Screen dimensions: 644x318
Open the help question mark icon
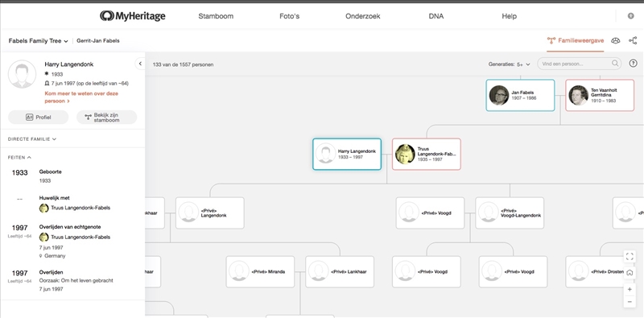point(634,64)
